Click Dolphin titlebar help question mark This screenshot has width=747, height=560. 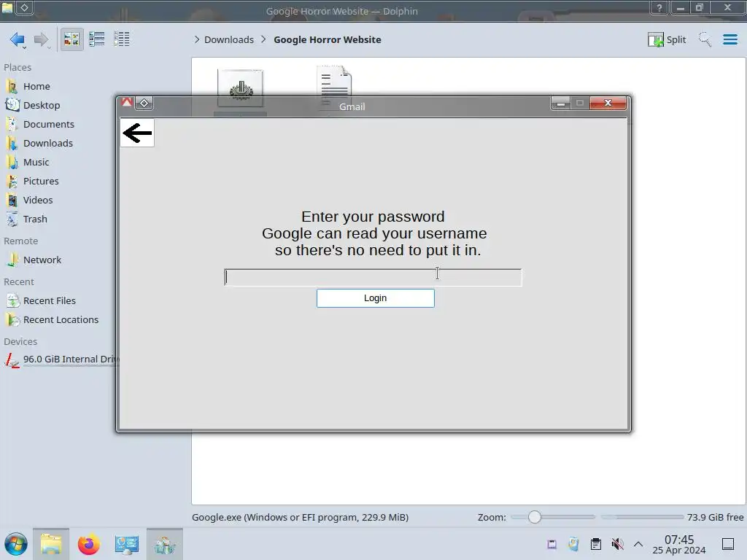click(659, 7)
